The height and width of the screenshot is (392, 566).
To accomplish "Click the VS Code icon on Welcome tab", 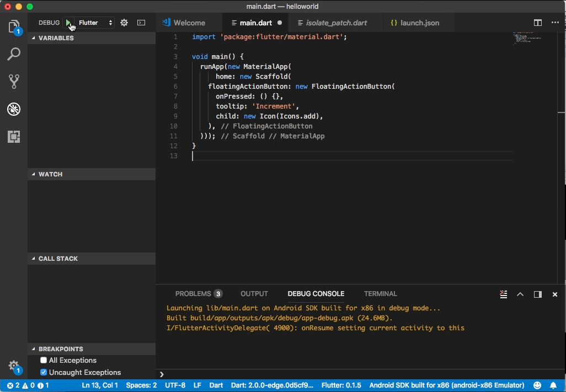I will 166,23.
